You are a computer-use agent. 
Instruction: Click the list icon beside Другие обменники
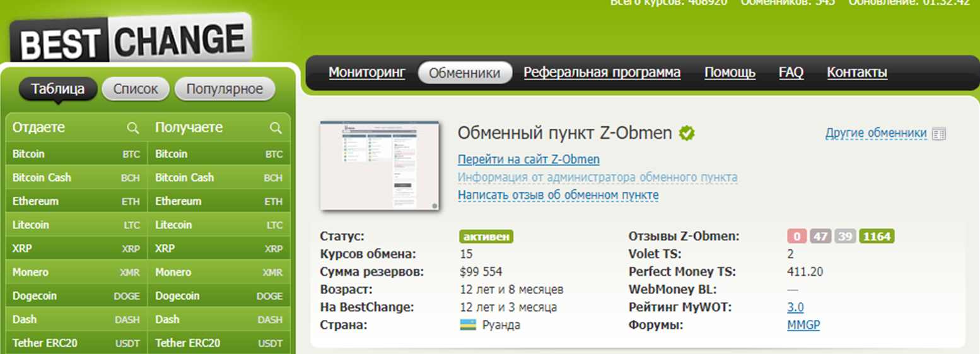tap(939, 134)
